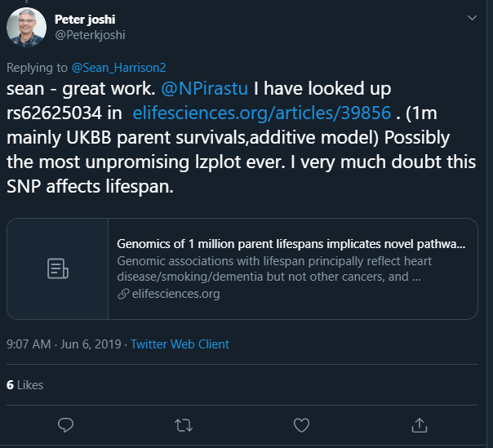Click the reply speech bubble icon

click(66, 424)
